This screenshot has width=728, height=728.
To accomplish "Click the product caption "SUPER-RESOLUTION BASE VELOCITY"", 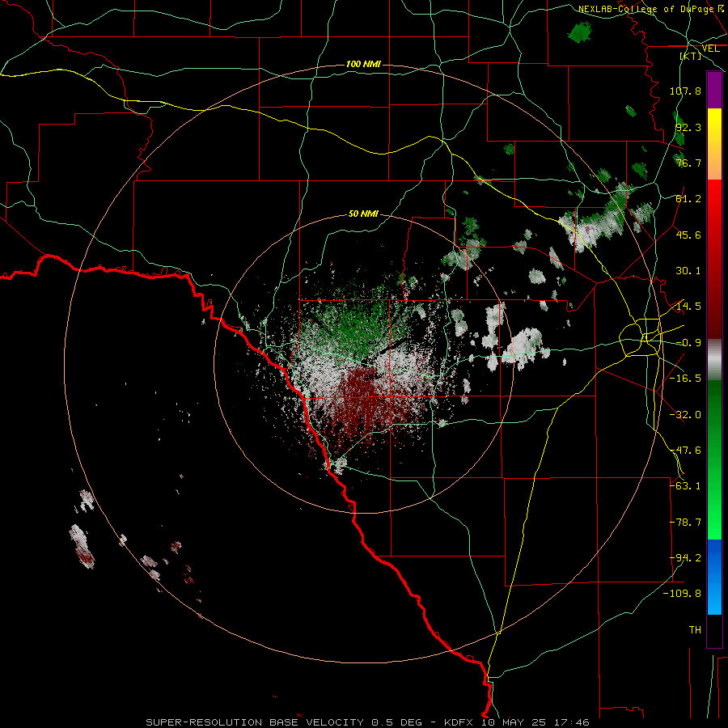I will tap(255, 722).
